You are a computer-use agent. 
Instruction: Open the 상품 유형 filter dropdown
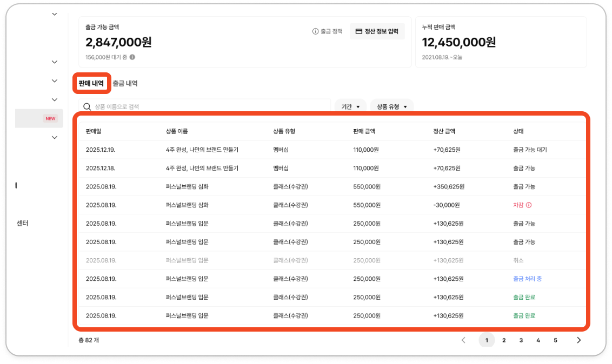coord(391,107)
